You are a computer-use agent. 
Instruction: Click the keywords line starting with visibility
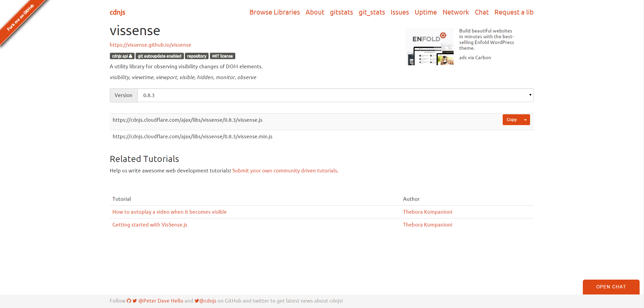pyautogui.click(x=183, y=77)
